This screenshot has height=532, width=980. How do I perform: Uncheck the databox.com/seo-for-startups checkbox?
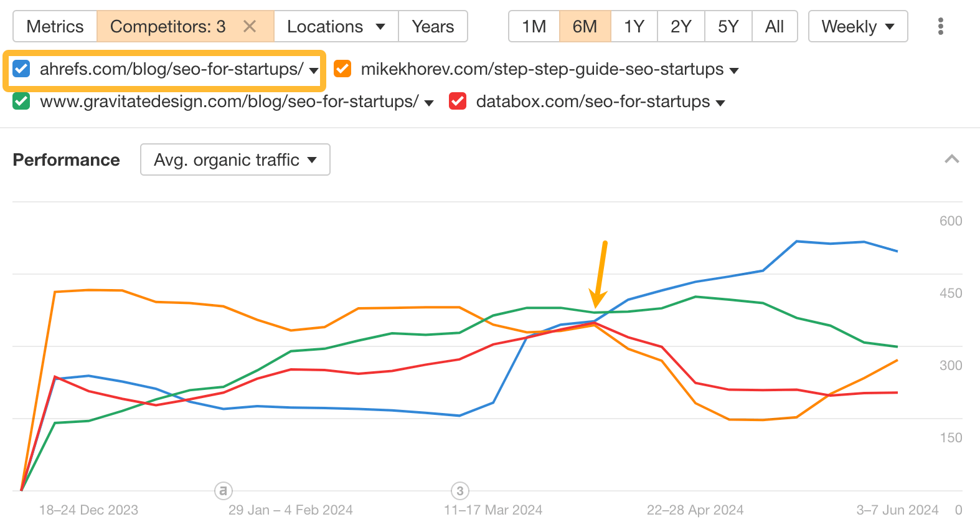pos(458,102)
